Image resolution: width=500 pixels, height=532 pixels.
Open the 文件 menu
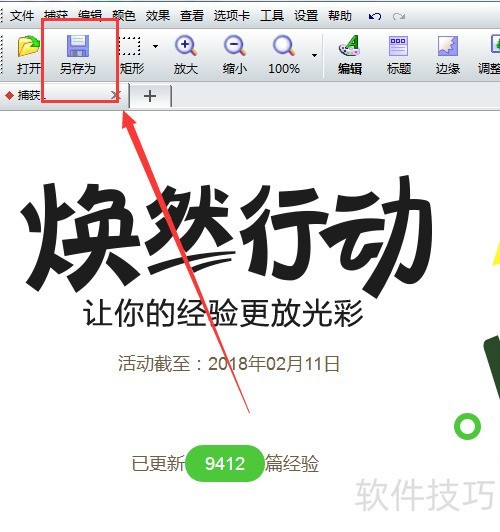point(22,16)
